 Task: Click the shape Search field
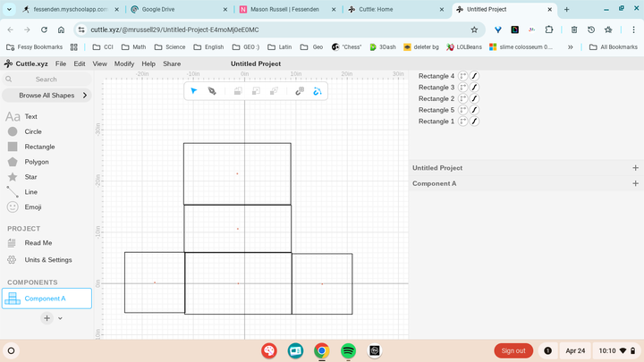click(47, 80)
